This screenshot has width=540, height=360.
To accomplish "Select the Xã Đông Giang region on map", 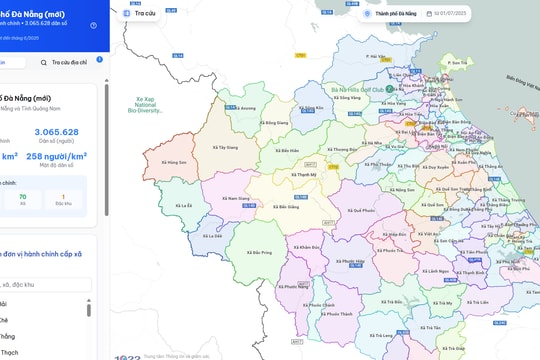I will (x=274, y=123).
